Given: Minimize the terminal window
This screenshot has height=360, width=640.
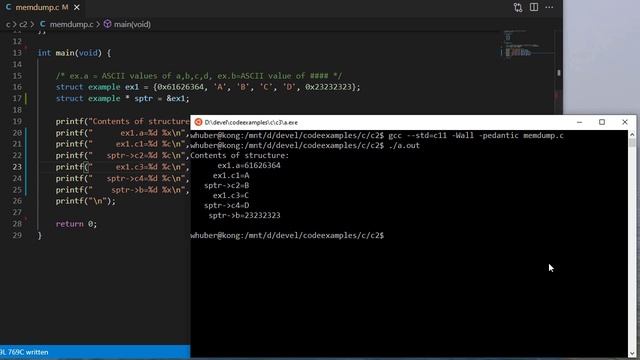Looking at the screenshot, I should [579, 122].
